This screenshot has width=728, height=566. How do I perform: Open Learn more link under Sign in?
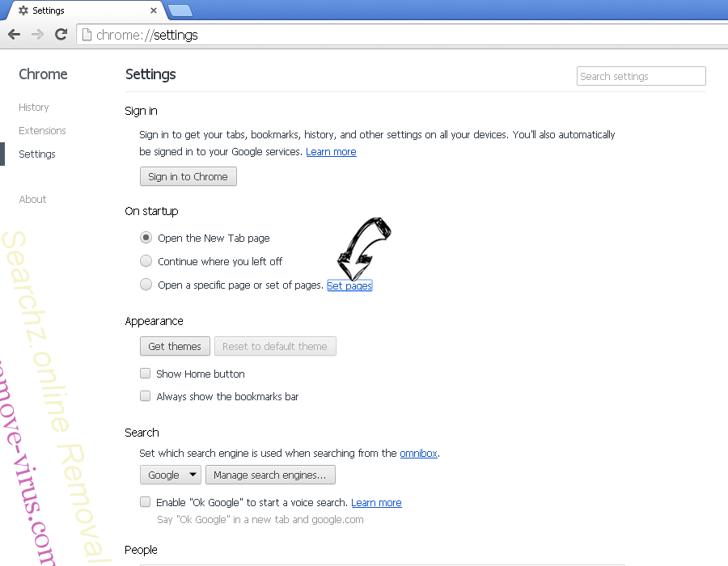point(331,152)
